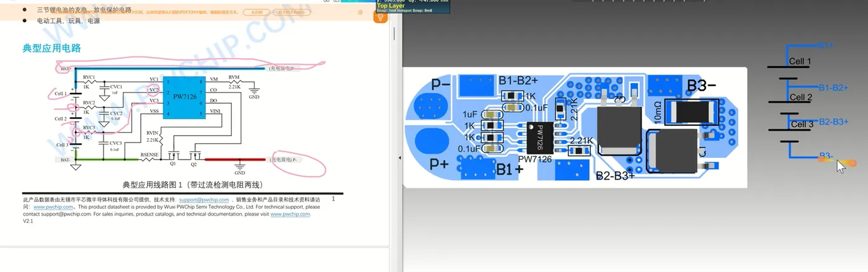Select the PW7126 IC on the PCB
Viewport: 868px width, 272px height.
(539, 137)
